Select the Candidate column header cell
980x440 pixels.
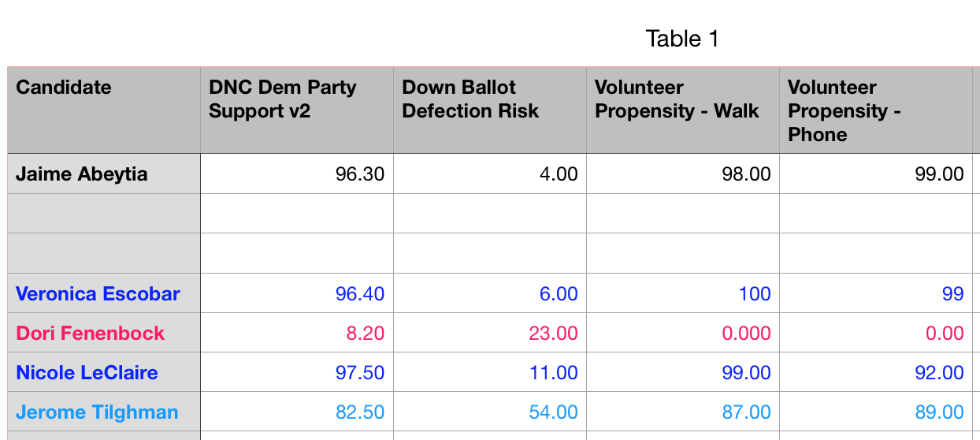pyautogui.click(x=103, y=110)
